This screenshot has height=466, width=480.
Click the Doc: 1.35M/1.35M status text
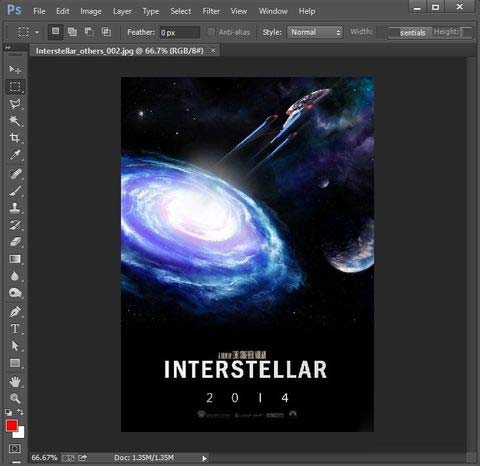point(144,457)
